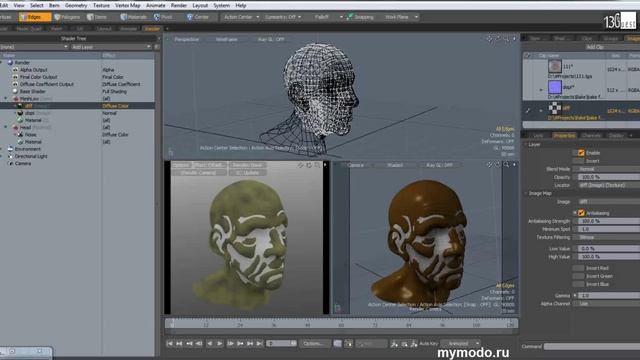The image size is (640, 360).
Task: Open Blend Mode Normal dropdown
Action: click(x=608, y=169)
